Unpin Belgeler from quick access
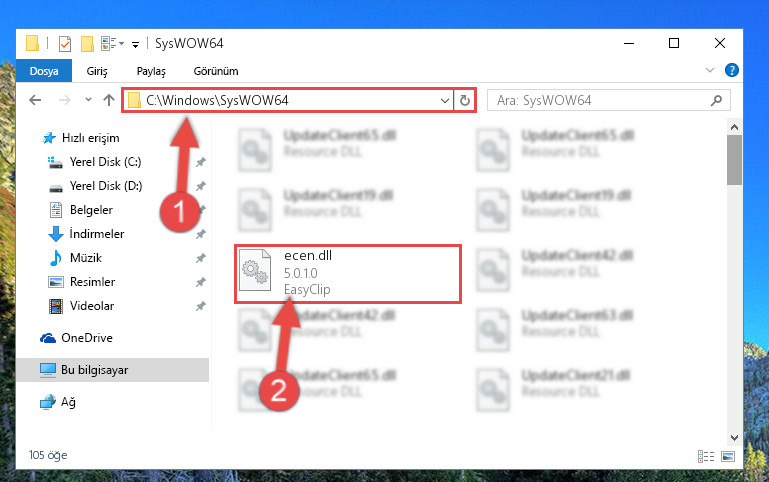The image size is (769, 482). tap(201, 210)
